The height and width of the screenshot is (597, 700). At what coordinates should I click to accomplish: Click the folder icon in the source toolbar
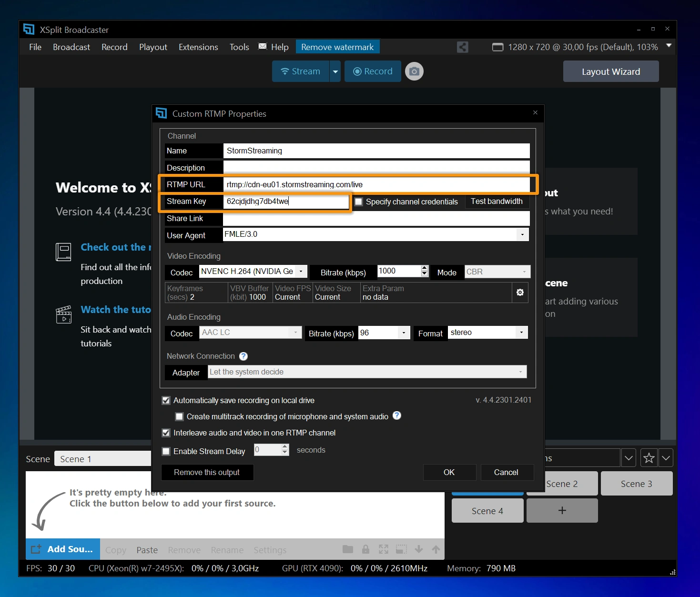[347, 549]
